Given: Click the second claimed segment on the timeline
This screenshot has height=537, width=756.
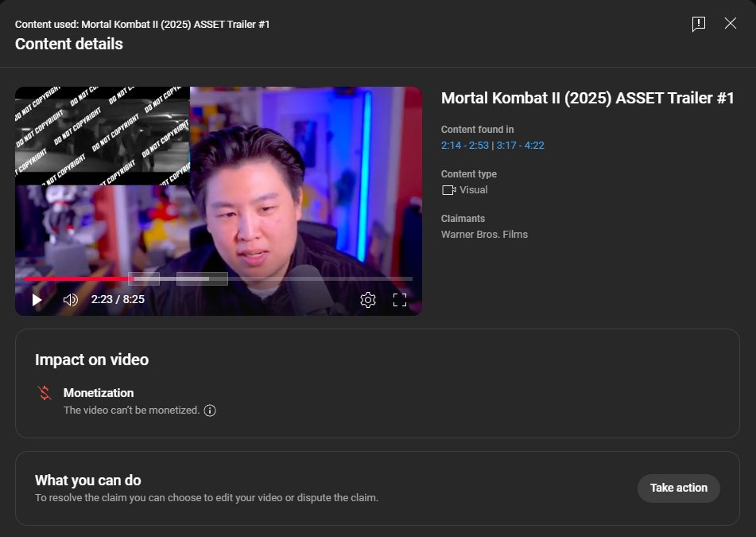Looking at the screenshot, I should (202, 278).
